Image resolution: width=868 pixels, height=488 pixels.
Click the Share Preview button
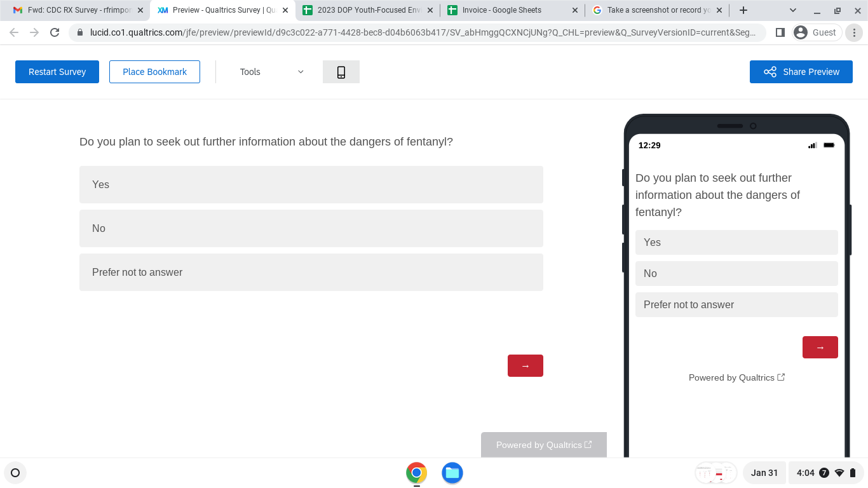[x=801, y=72]
